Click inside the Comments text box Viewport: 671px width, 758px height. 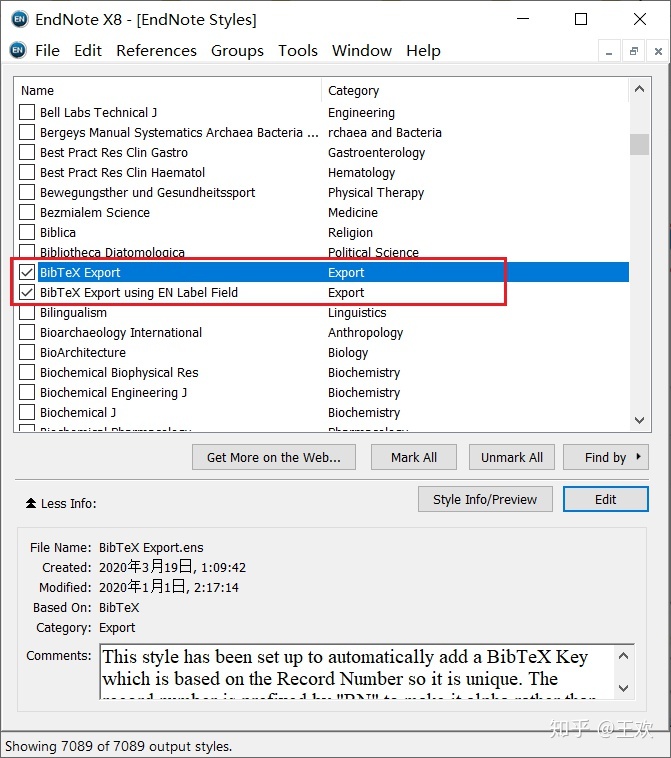[357, 672]
